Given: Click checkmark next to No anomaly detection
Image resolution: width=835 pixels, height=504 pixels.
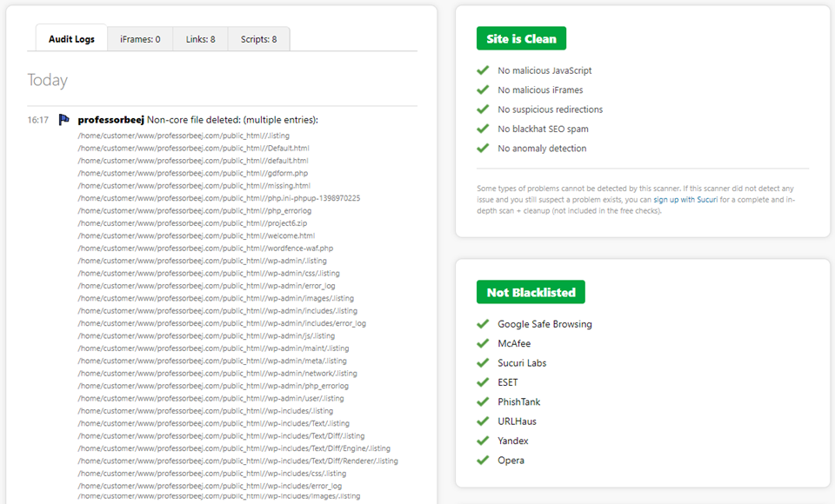Looking at the screenshot, I should pyautogui.click(x=483, y=148).
